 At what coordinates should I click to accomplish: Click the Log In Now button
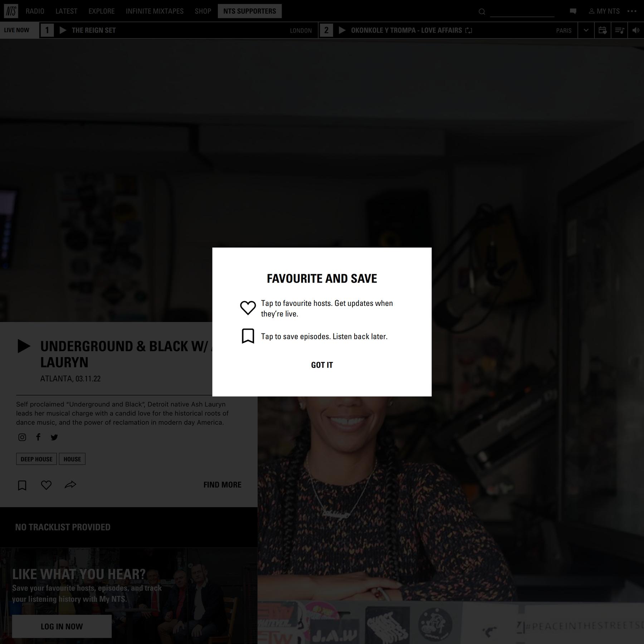62,626
